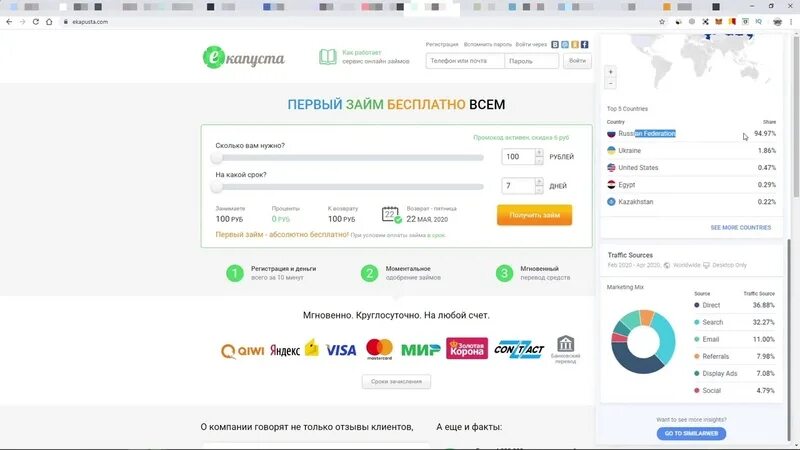Image resolution: width=800 pixels, height=450 pixels.
Task: Zoom out the world map with minus
Action: coord(610,83)
